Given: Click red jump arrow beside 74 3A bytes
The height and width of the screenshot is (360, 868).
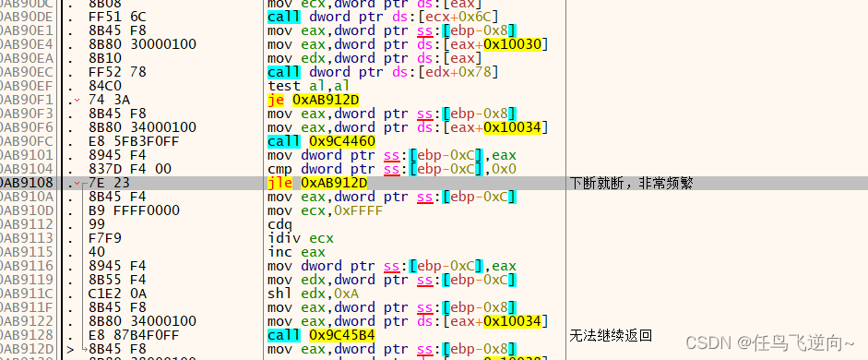Looking at the screenshot, I should tap(77, 101).
